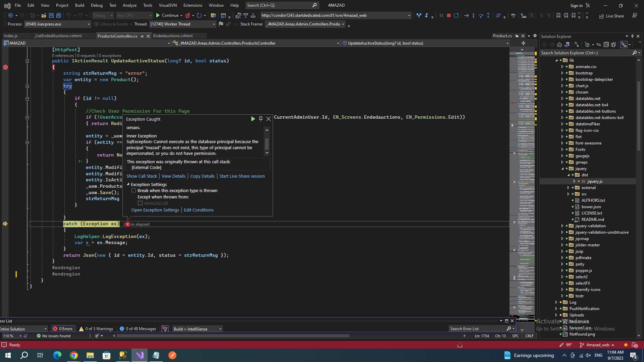Collapse the Exception Settings section

point(128,184)
